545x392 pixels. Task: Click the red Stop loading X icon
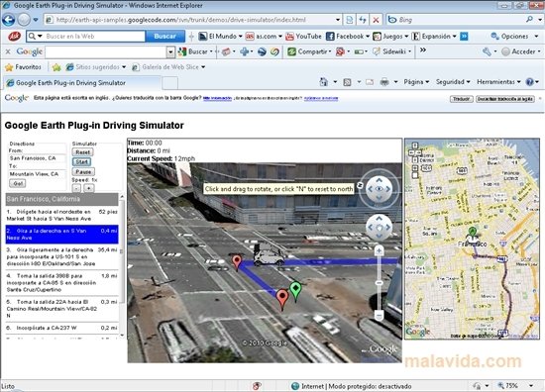[376, 20]
